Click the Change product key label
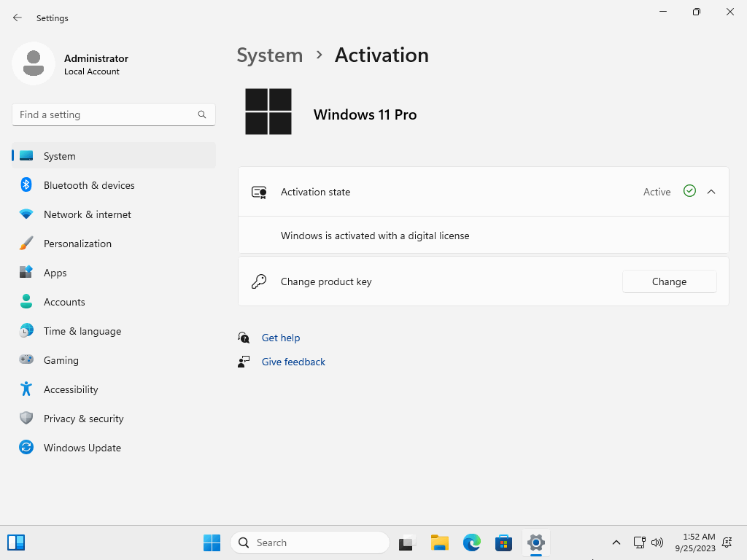The width and height of the screenshot is (747, 560). (x=326, y=281)
